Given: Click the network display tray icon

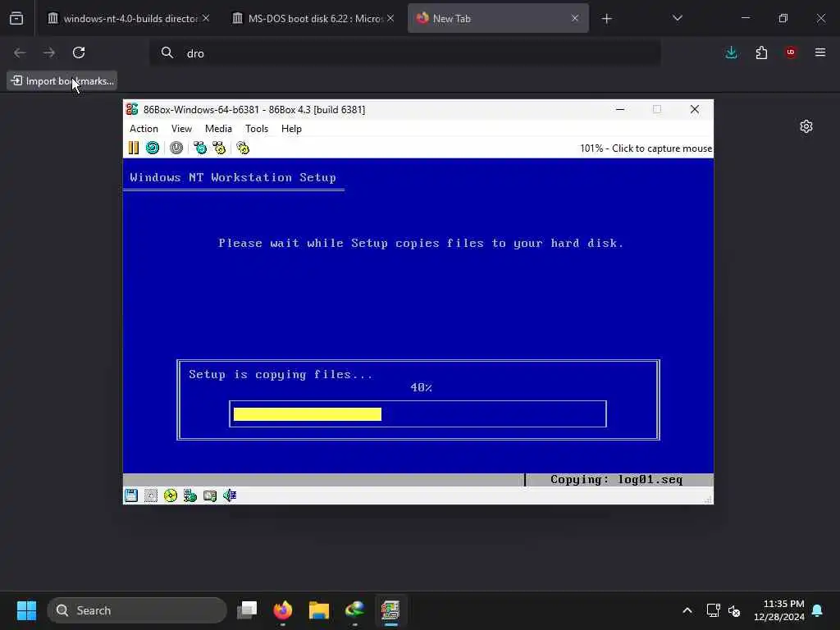Looking at the screenshot, I should [713, 610].
